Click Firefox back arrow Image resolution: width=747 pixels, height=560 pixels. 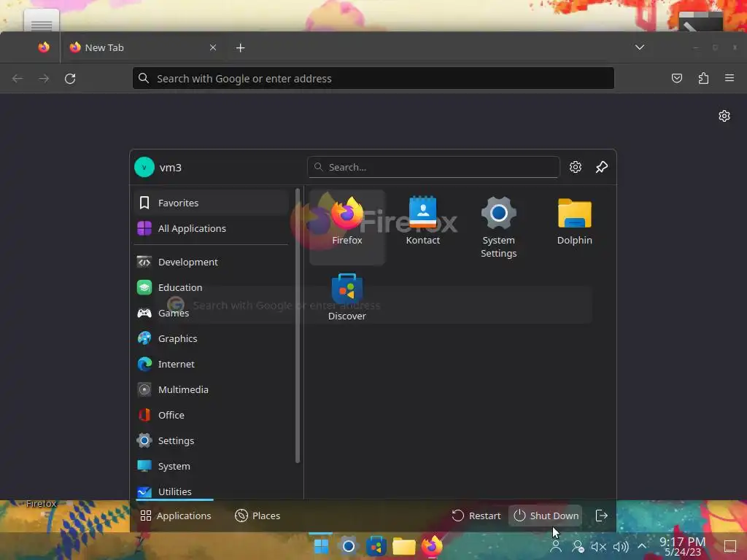[x=18, y=79]
